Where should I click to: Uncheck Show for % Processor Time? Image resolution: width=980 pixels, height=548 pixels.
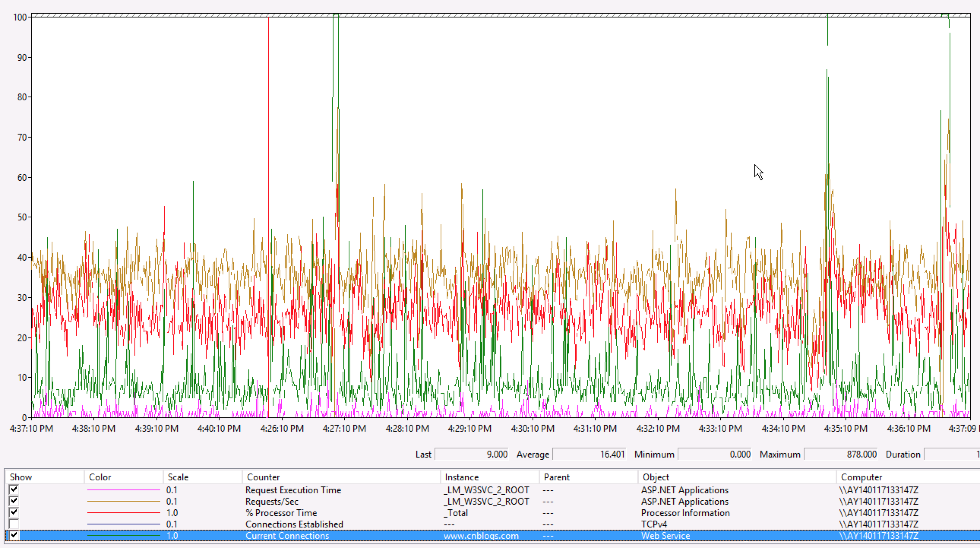[14, 512]
